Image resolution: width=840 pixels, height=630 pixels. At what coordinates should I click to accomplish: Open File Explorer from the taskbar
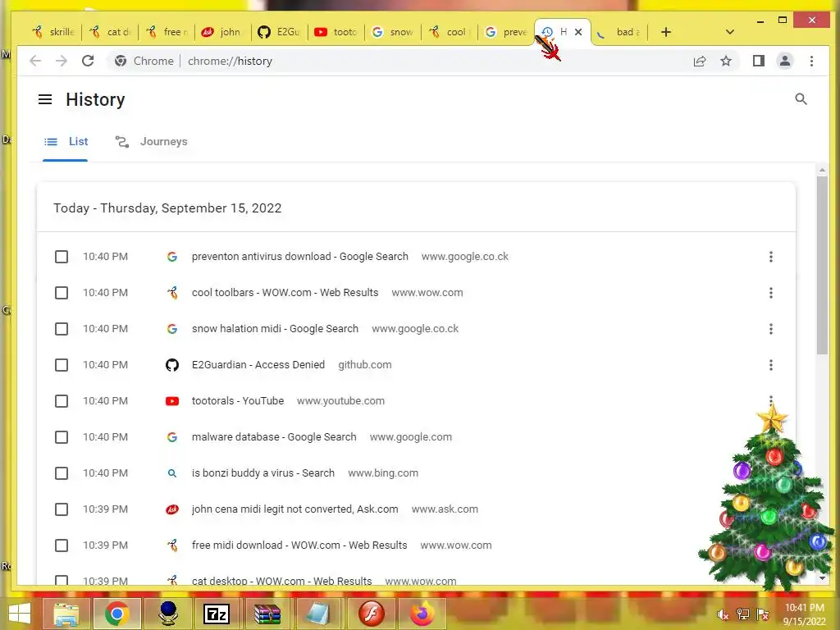(66, 614)
